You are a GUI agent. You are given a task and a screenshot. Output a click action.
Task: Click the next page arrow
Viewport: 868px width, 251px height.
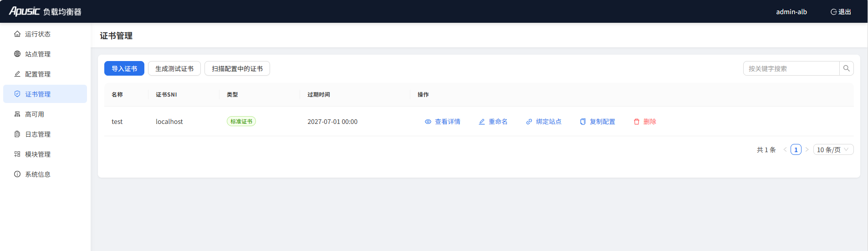[807, 149]
